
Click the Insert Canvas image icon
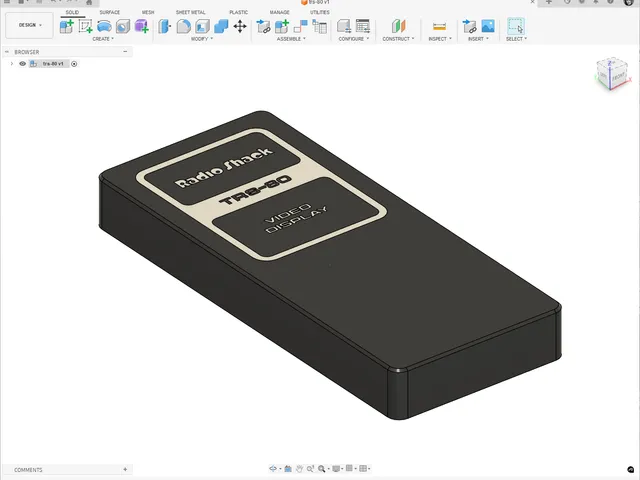(x=488, y=27)
